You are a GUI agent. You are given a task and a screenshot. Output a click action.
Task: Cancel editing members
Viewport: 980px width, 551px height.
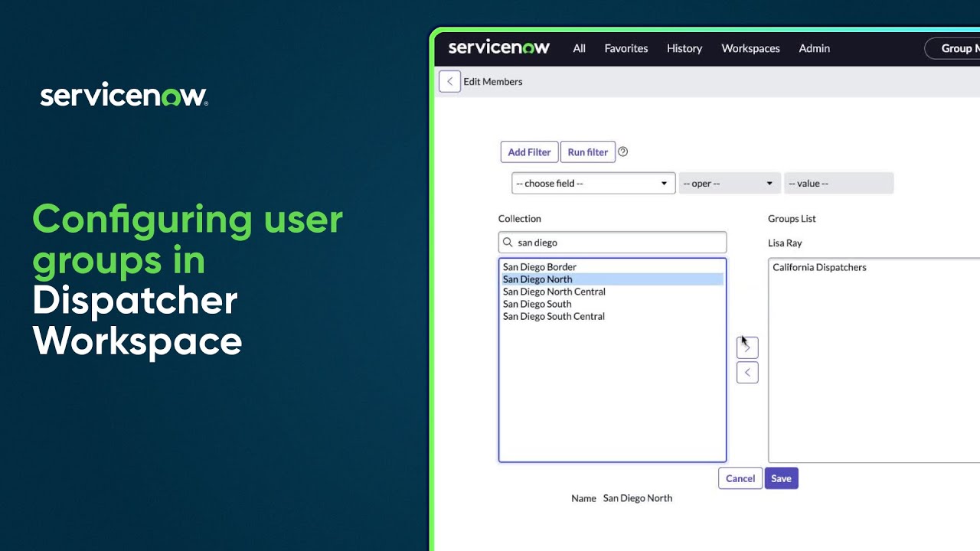coord(739,478)
